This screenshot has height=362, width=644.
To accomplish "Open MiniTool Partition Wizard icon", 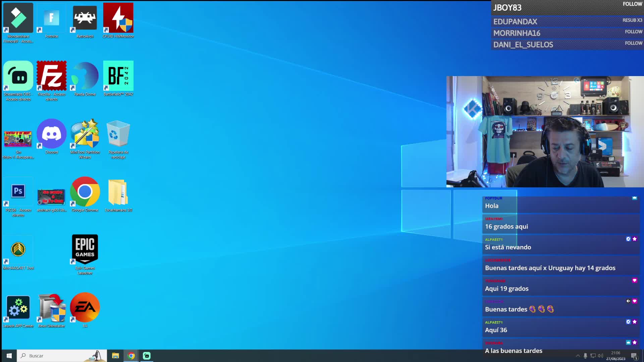I will [85, 139].
